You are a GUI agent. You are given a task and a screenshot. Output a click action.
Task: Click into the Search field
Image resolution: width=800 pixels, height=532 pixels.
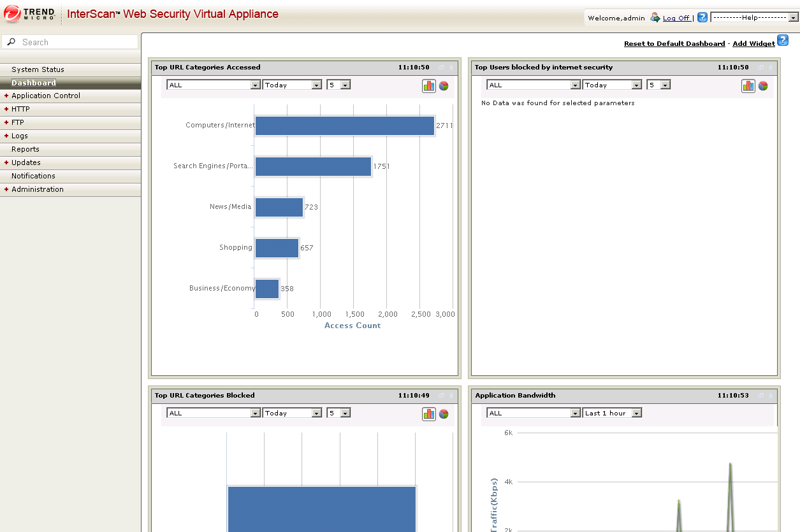click(x=70, y=42)
